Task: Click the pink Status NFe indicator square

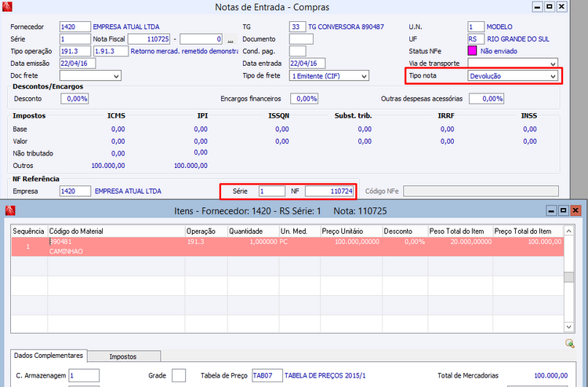Action: point(471,50)
